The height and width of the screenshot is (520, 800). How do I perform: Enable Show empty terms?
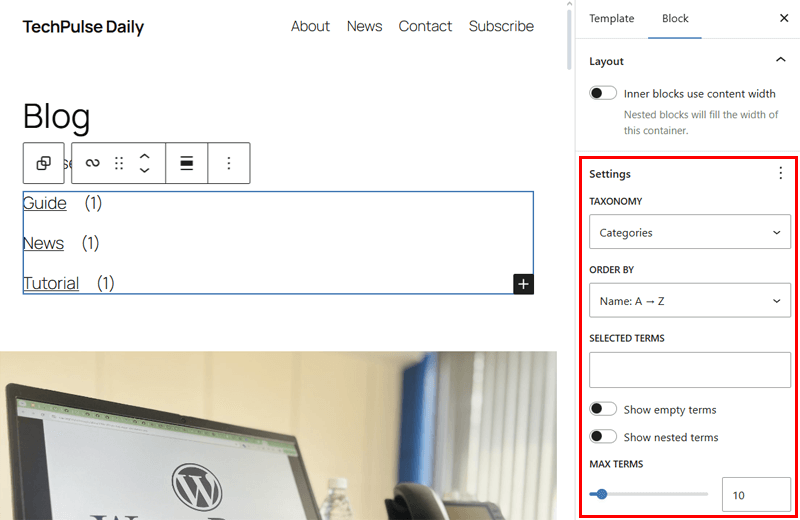(x=603, y=409)
